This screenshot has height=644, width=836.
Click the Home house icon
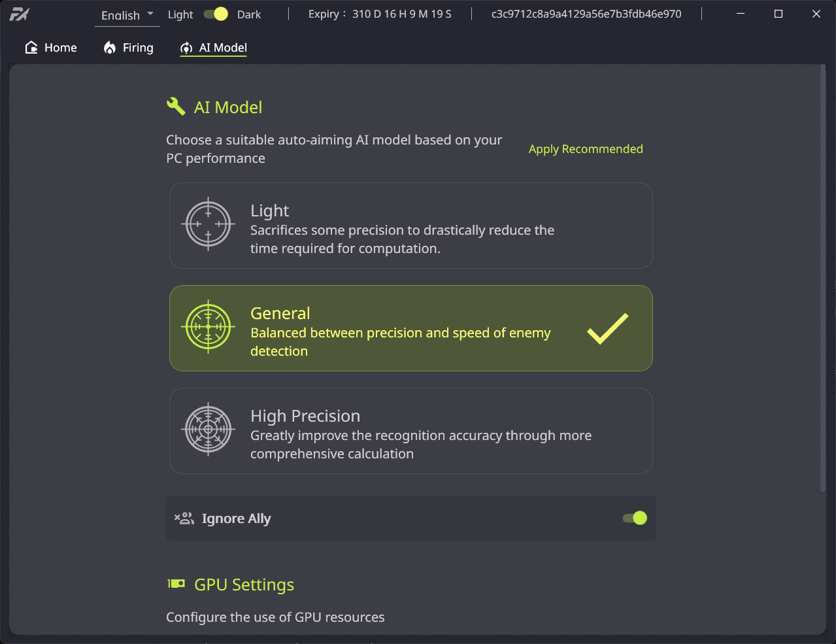point(31,48)
